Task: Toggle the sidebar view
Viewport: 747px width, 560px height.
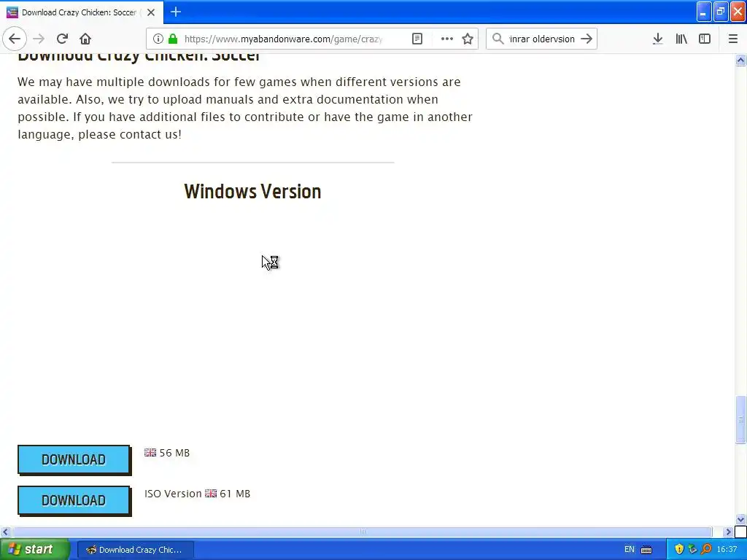Action: pyautogui.click(x=705, y=39)
